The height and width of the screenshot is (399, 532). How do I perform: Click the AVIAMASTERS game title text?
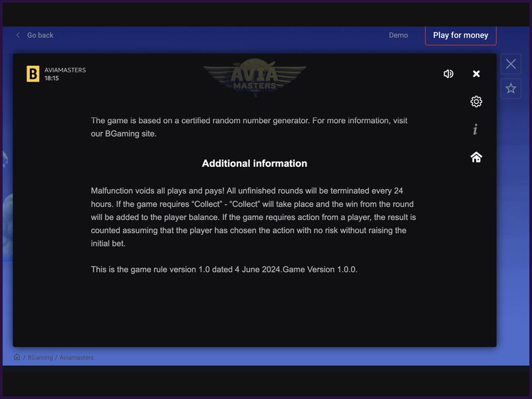coord(65,70)
